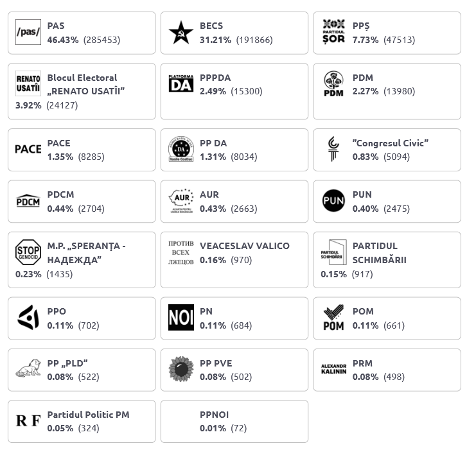Click the PARTIDUL SCHIMBĂRII entry
Image resolution: width=476 pixels, height=457 pixels.
(387, 260)
